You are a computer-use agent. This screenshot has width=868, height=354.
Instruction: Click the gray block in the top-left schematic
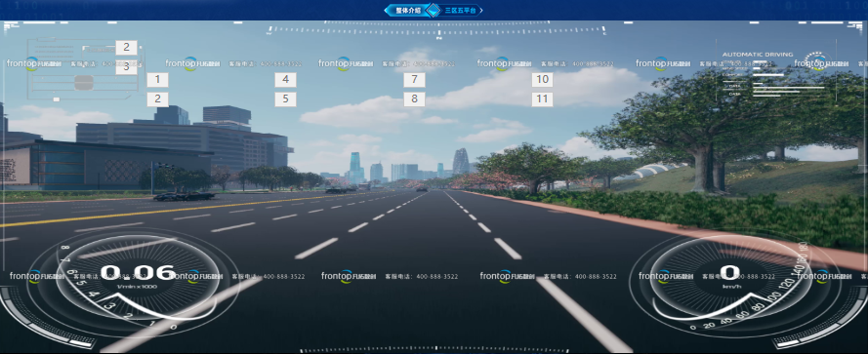(84, 83)
